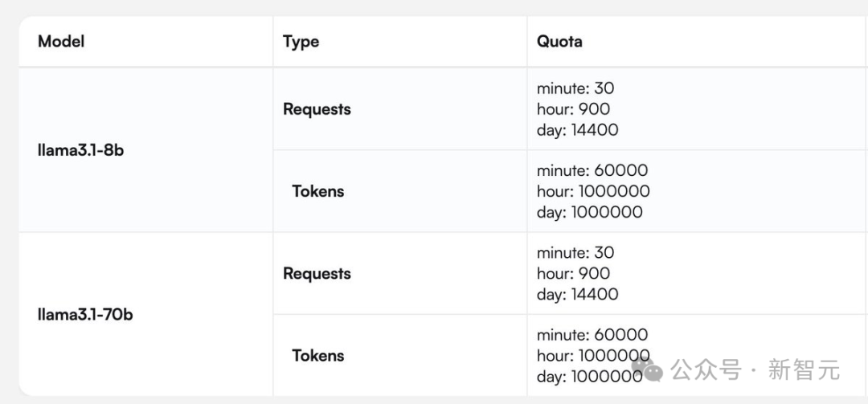This screenshot has width=868, height=404.
Task: Click the Model column header
Action: [x=61, y=41]
